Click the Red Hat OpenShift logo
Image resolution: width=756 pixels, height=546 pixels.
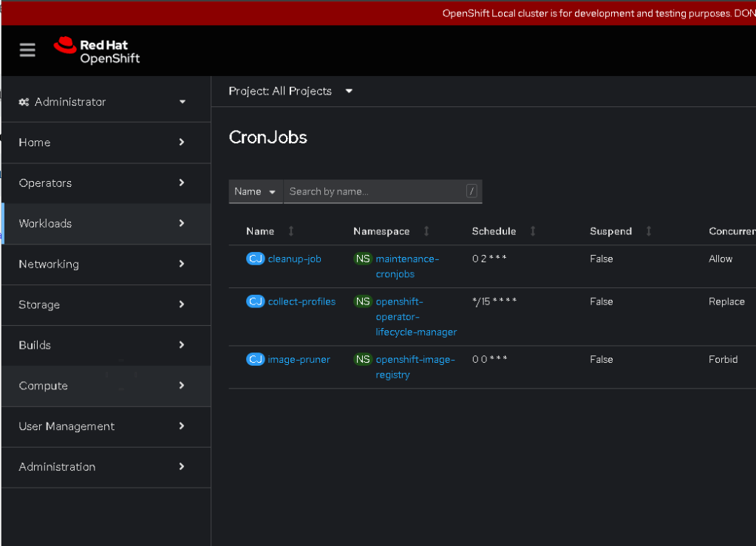click(96, 51)
